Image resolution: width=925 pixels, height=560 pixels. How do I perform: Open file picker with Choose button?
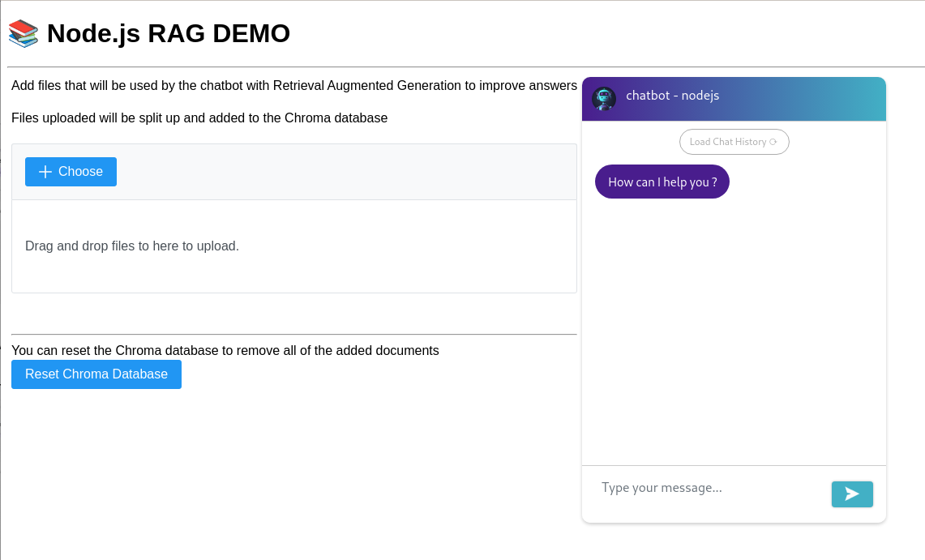(x=71, y=172)
